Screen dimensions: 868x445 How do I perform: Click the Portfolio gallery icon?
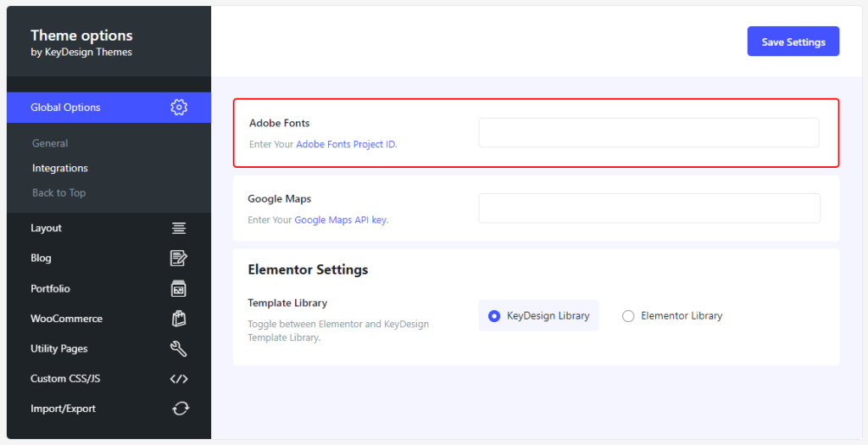tap(179, 288)
